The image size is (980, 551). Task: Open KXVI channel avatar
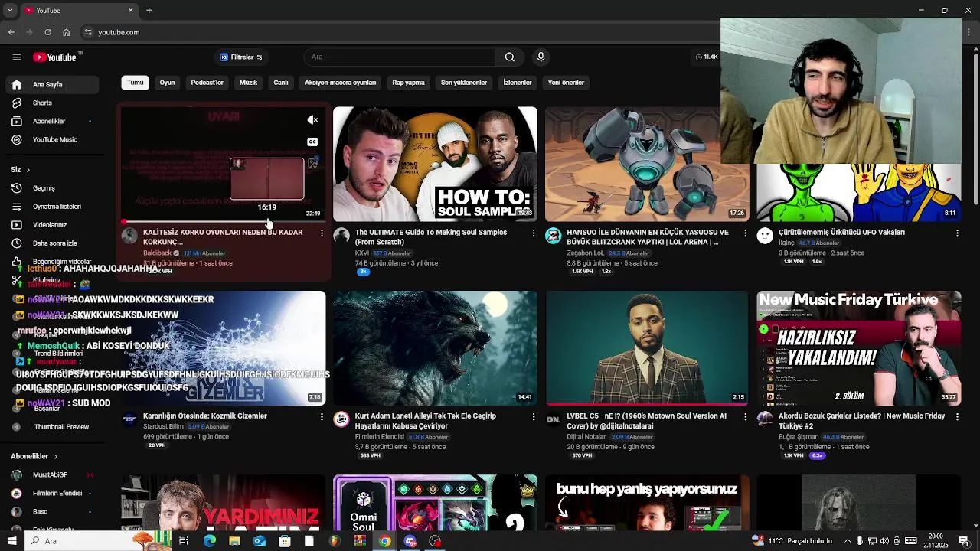point(341,236)
